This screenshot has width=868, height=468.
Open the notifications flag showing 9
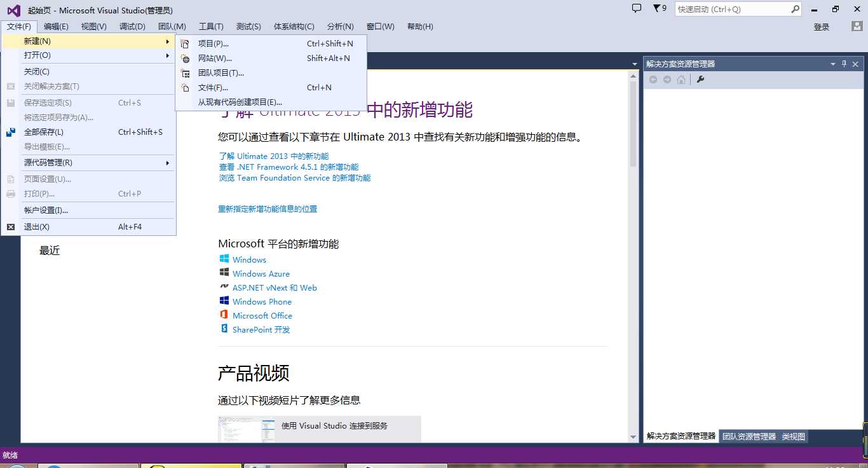pyautogui.click(x=660, y=9)
